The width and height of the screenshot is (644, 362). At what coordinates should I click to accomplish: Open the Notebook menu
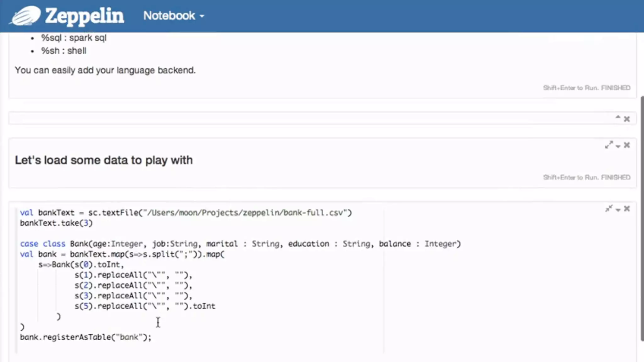pos(169,16)
